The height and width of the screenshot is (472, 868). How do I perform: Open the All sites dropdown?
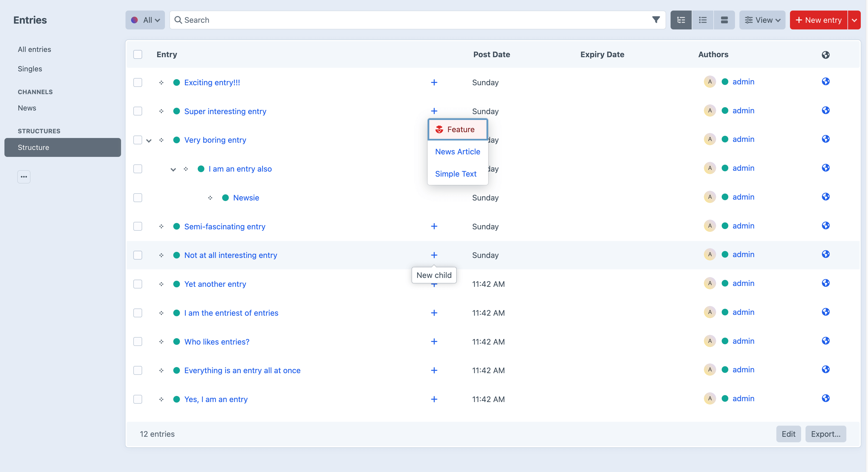[x=145, y=20]
